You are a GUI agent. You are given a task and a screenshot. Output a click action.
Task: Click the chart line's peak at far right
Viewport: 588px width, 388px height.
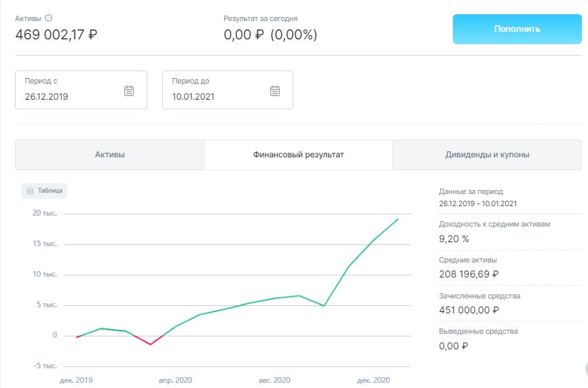[x=398, y=219]
